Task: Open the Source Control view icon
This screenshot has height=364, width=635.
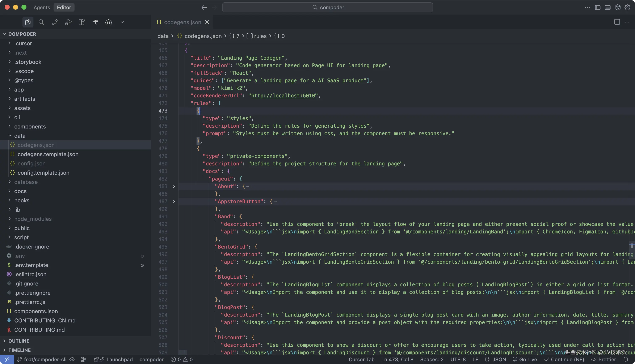Action: point(55,22)
